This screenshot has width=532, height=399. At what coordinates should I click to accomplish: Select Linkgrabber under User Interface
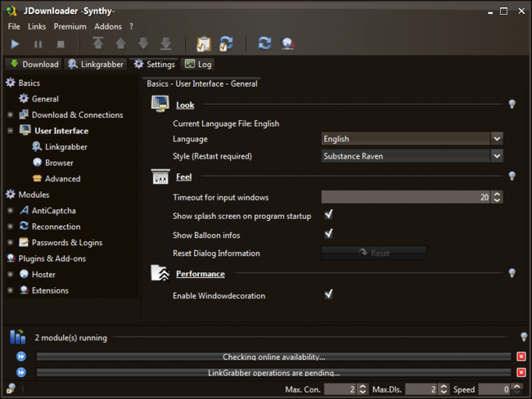click(65, 147)
